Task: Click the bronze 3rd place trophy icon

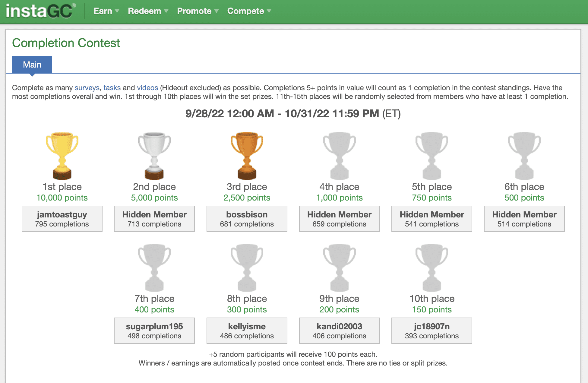Action: click(247, 156)
